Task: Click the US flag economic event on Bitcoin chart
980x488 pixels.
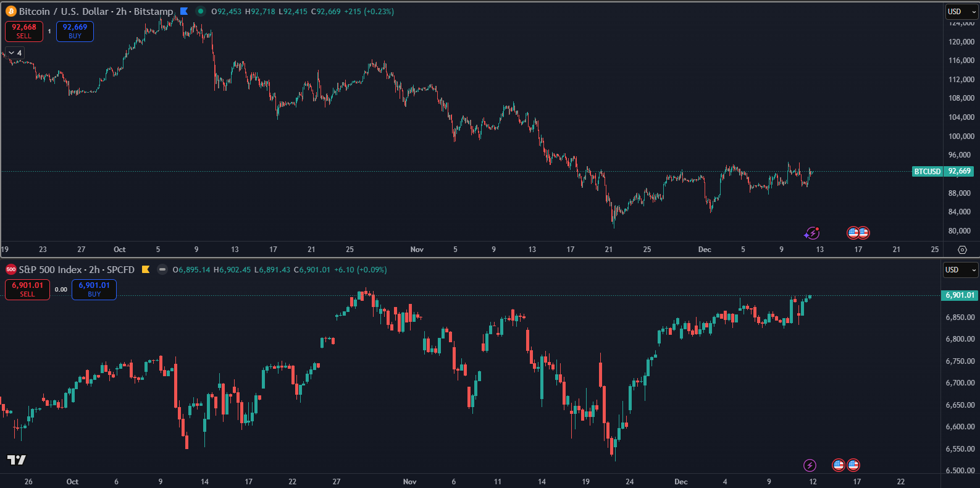Action: (x=858, y=233)
